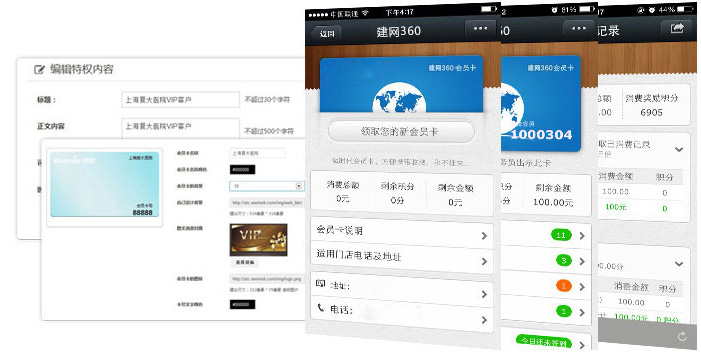The width and height of the screenshot is (701, 360).
Task: Tap the share icon on the records screen
Action: (x=677, y=28)
